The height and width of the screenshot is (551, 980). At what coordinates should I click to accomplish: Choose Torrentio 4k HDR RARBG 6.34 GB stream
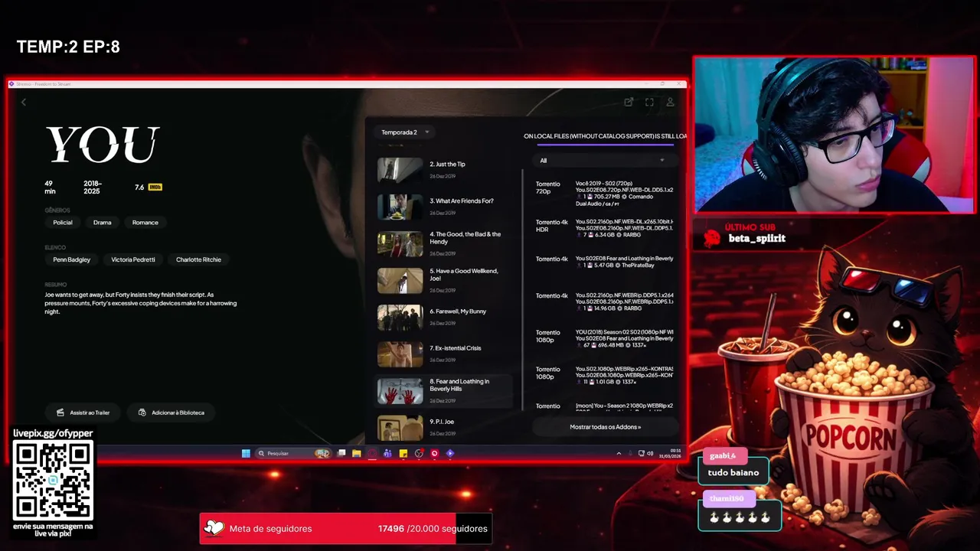coord(604,227)
